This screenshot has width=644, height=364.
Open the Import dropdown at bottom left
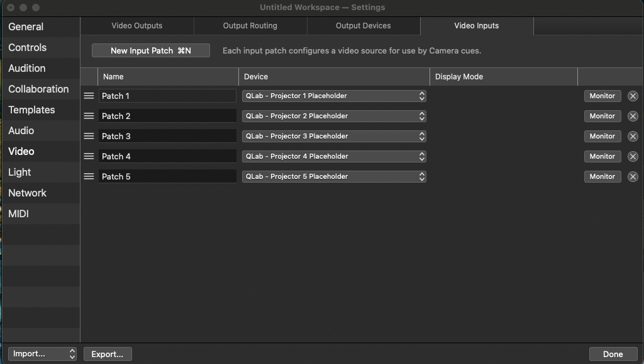coord(42,353)
